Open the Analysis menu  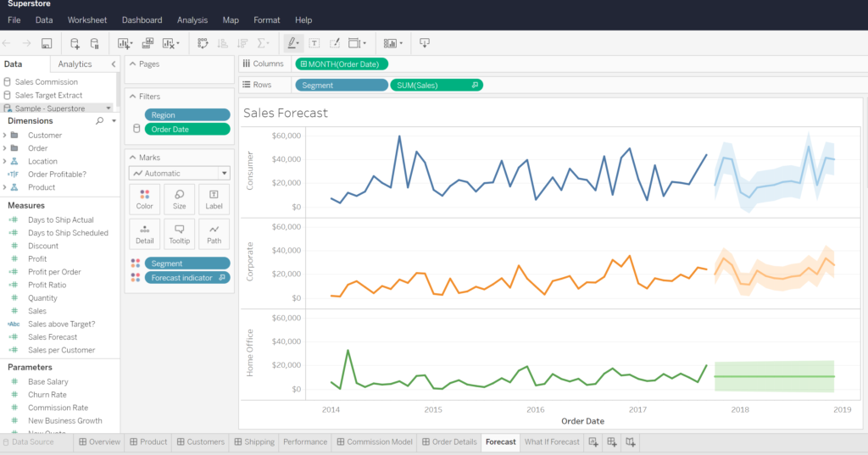point(192,19)
